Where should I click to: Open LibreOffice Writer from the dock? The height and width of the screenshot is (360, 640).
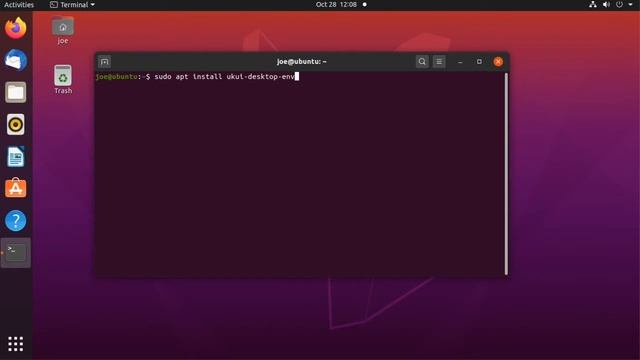pyautogui.click(x=16, y=157)
